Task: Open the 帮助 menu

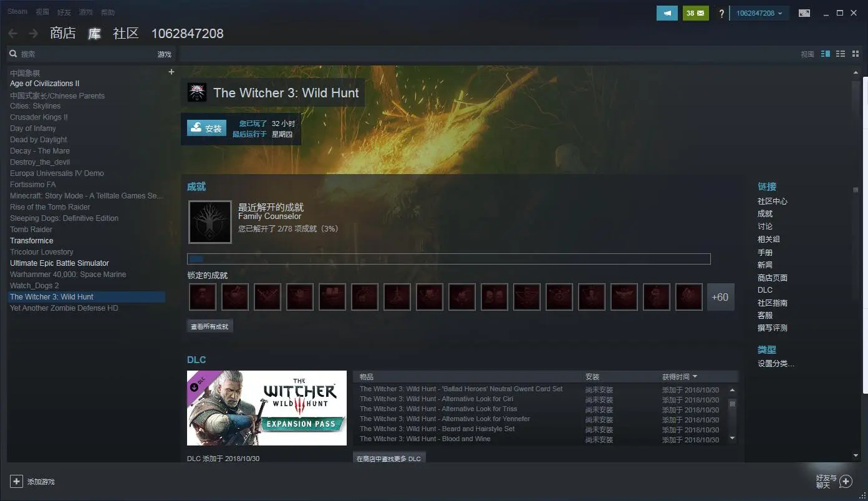Action: pyautogui.click(x=107, y=12)
